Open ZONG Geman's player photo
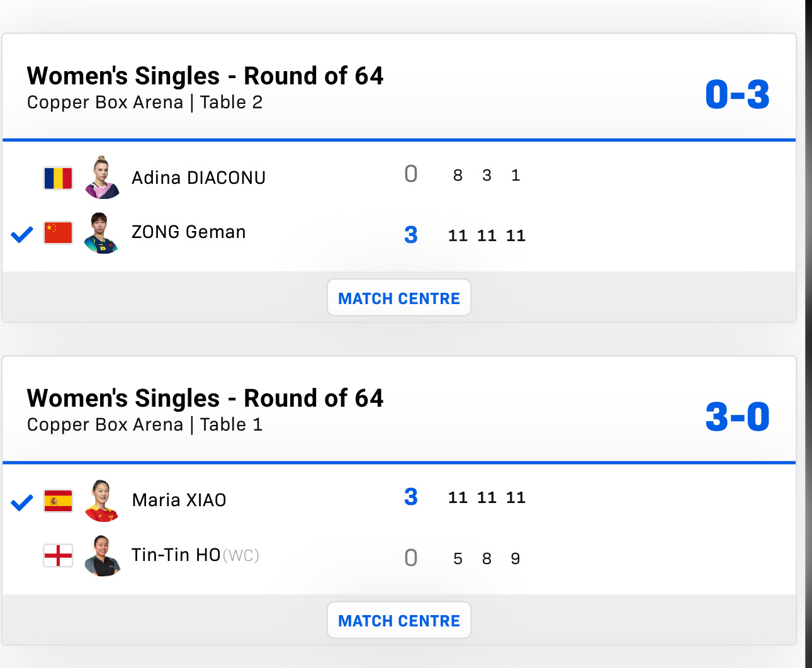 (101, 233)
